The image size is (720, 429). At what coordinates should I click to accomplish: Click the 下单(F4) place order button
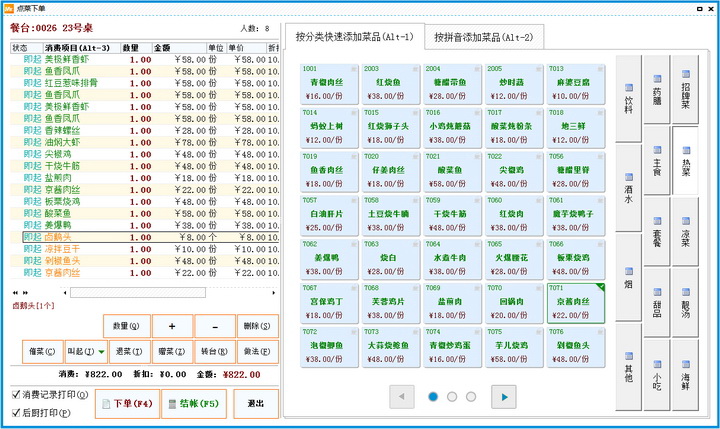point(128,402)
